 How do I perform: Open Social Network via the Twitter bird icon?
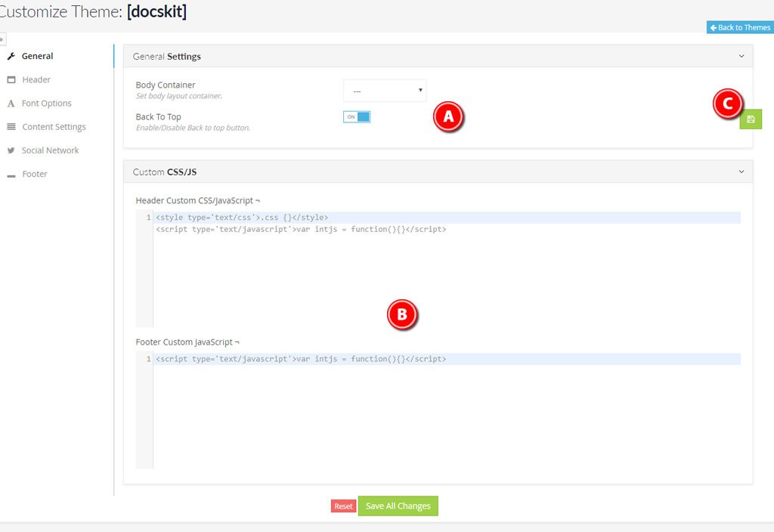pos(11,150)
